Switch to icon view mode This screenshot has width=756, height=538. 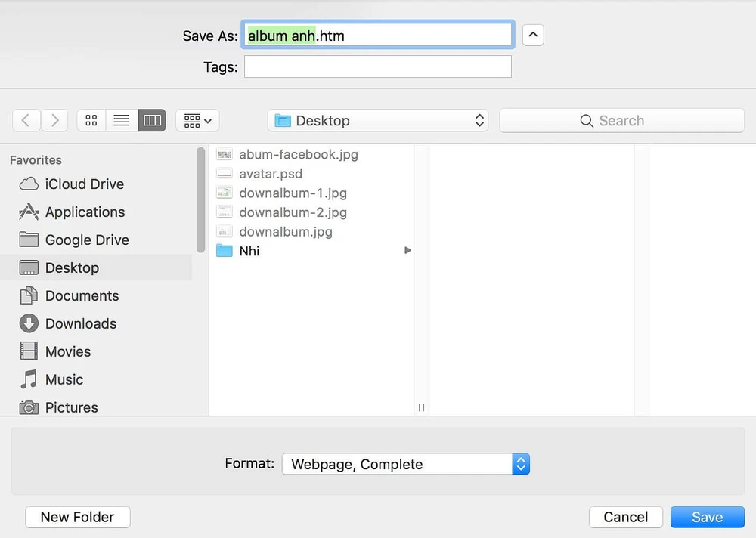pos(91,120)
